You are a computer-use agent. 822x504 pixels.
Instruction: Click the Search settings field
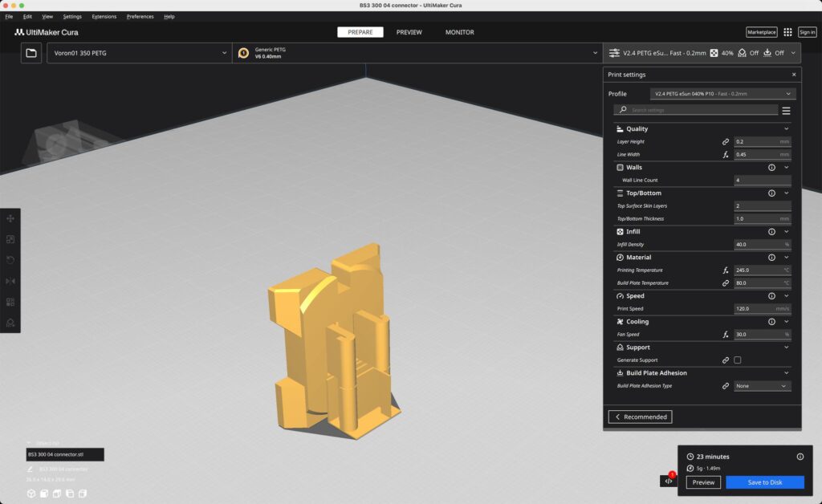click(696, 110)
